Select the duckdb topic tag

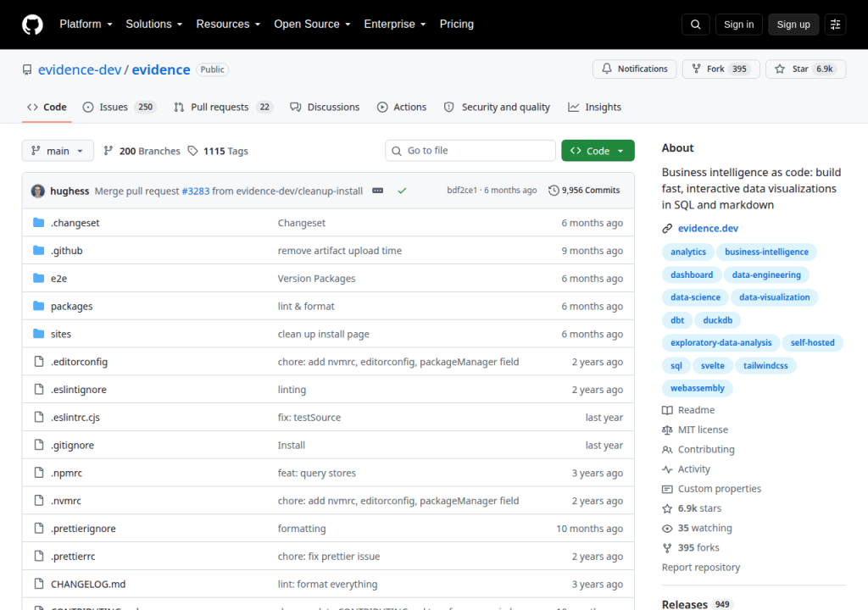click(717, 320)
